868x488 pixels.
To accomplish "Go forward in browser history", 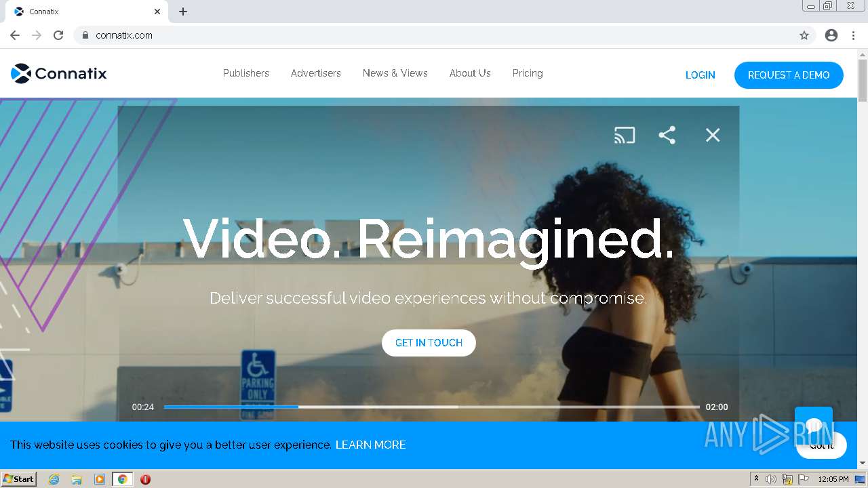I will pyautogui.click(x=37, y=35).
